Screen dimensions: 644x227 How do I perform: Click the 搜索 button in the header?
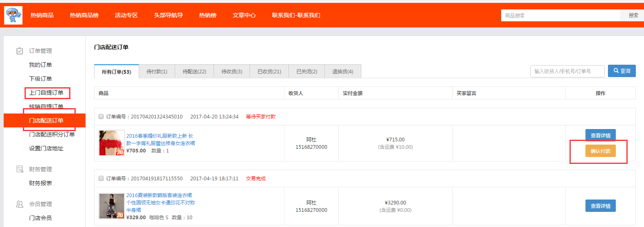633,16
